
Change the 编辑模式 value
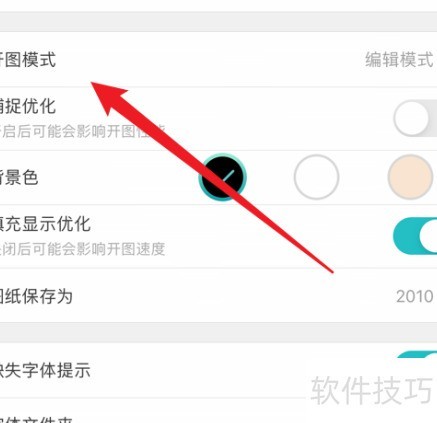point(399,60)
